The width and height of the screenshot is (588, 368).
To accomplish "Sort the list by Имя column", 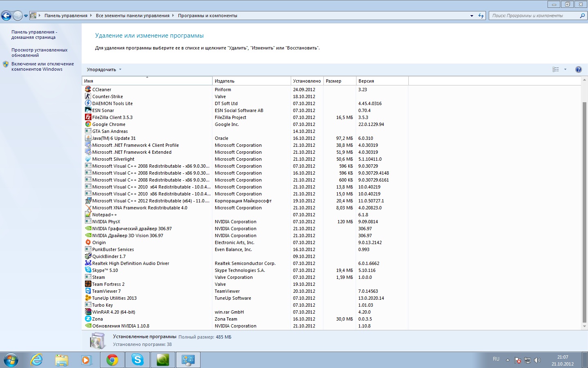I will [147, 81].
